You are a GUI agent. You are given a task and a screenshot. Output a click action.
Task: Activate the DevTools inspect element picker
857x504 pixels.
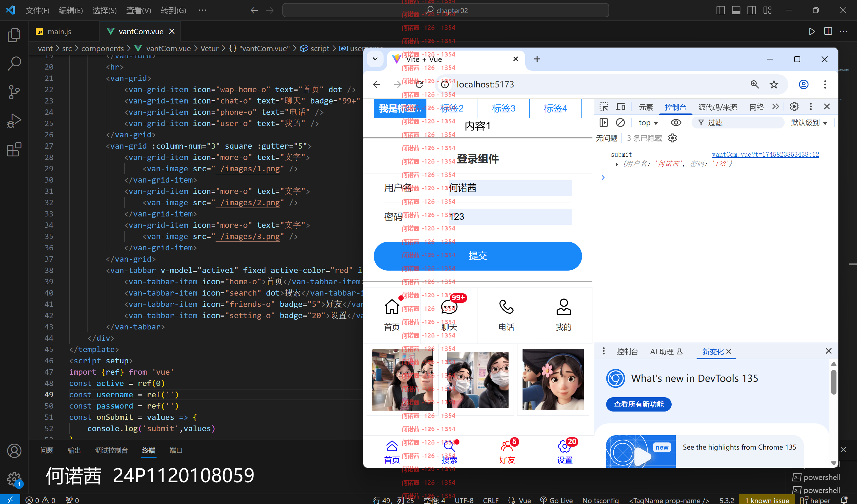click(x=604, y=107)
